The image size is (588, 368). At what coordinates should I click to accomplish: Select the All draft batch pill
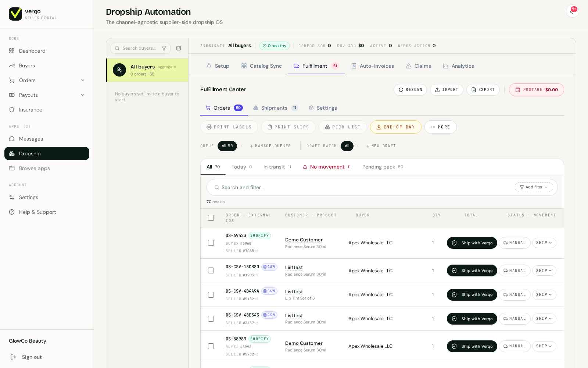point(347,146)
